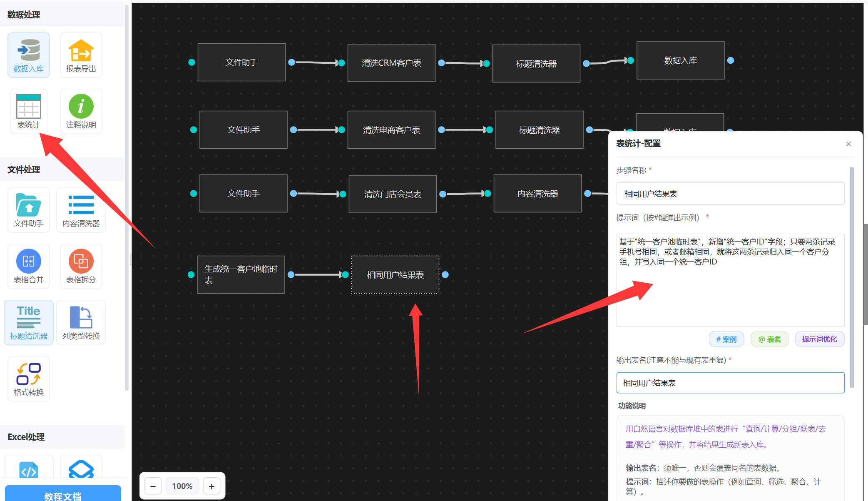Click the code file icon under Excel处理
Image resolution: width=868 pixels, height=501 pixels.
[29, 470]
